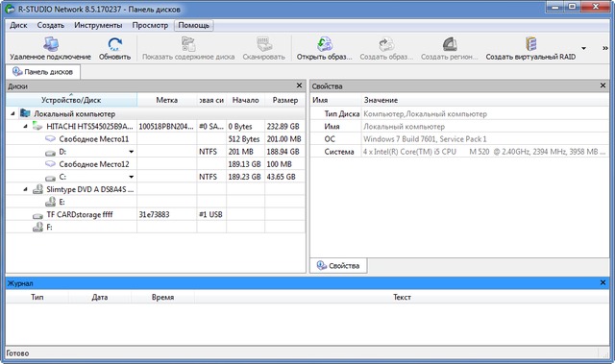
Task: Click the Обновить refresh icon
Action: pos(115,44)
